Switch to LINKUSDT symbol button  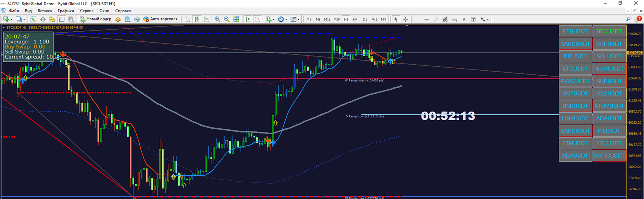tap(575, 118)
